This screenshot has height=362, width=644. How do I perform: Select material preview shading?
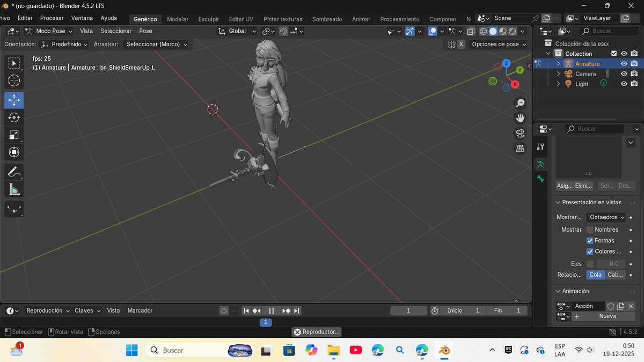click(x=503, y=31)
